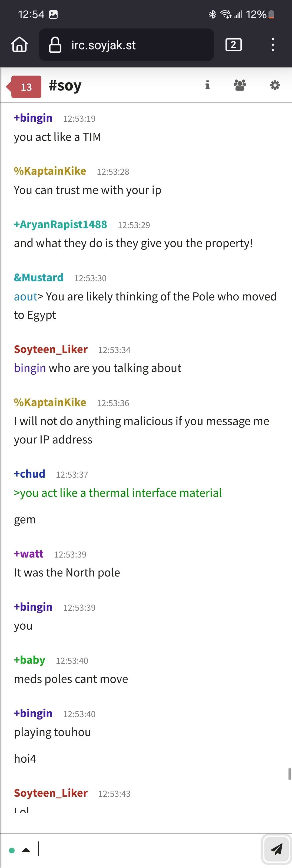Go to the browser home icon
292x868 pixels.
point(19,44)
